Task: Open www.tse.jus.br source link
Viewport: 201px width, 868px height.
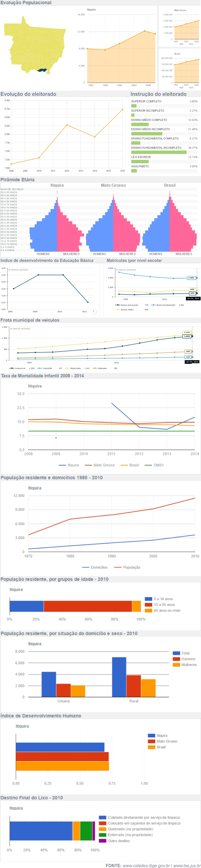Action: (x=187, y=866)
